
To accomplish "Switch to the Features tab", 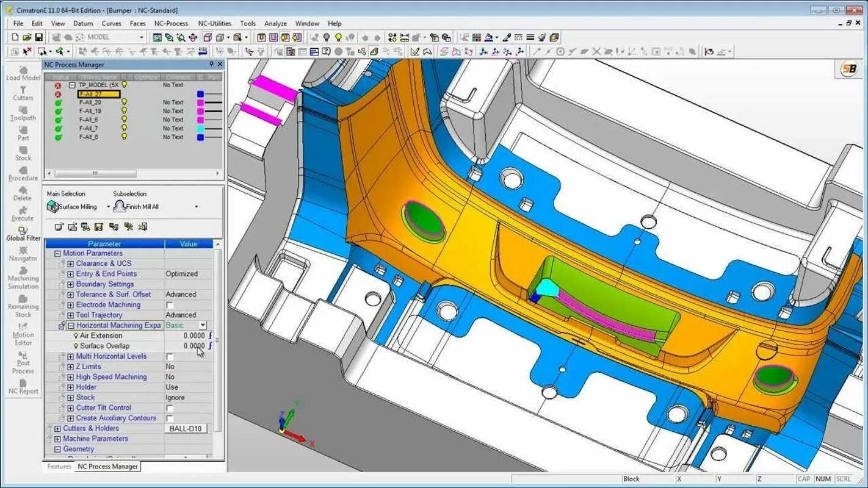I will point(59,467).
